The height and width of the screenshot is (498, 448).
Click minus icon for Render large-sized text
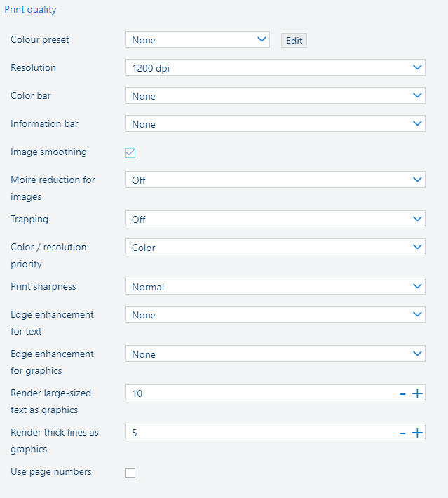pyautogui.click(x=402, y=393)
